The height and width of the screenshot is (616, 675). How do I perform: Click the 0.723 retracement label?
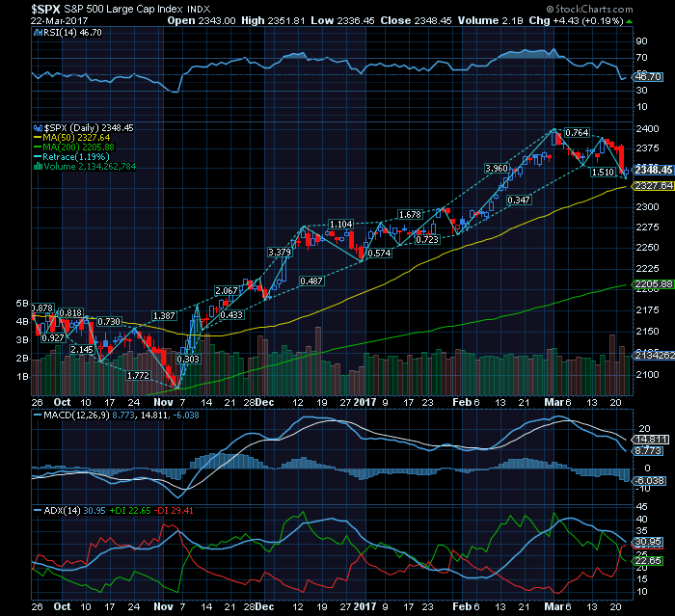[427, 240]
